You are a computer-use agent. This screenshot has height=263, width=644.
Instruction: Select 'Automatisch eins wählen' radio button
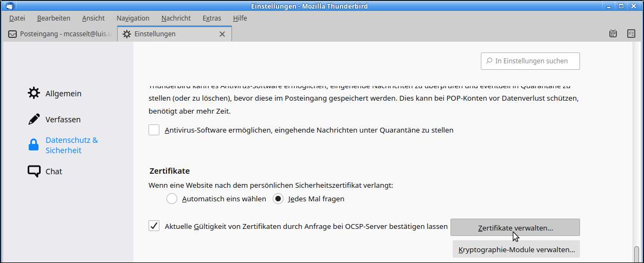coord(172,199)
